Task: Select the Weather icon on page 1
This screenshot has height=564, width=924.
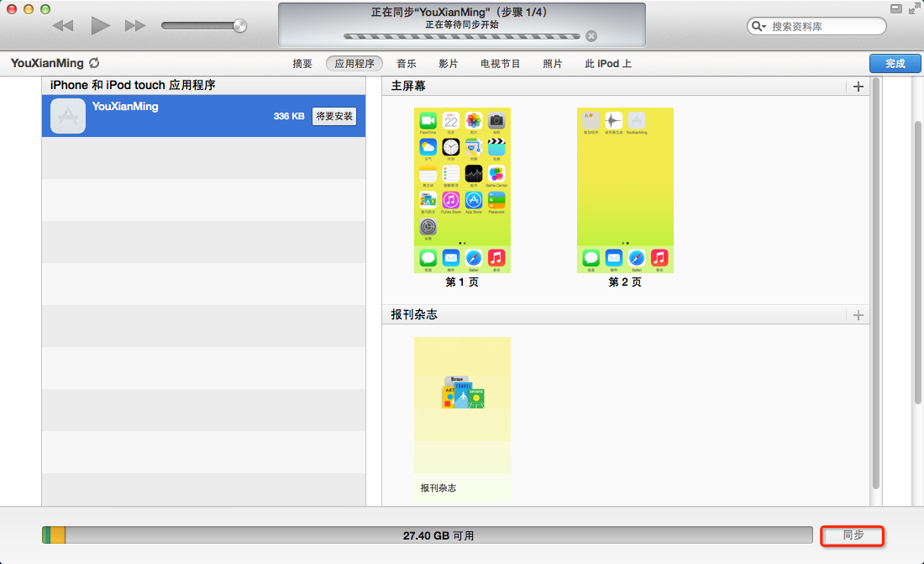Action: 428,147
